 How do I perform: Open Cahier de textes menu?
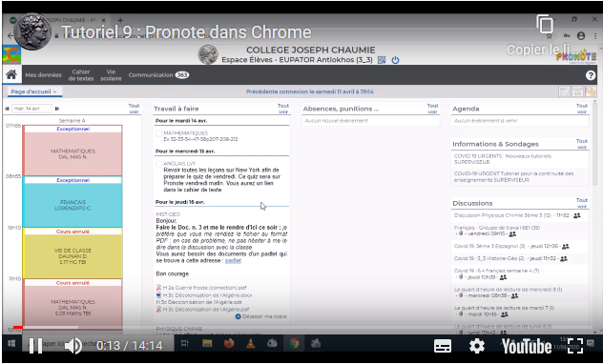tap(81, 75)
